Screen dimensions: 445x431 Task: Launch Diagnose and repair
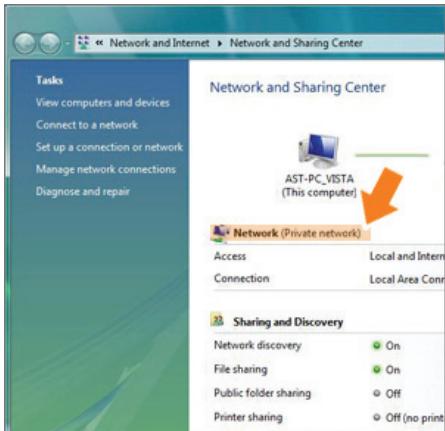[x=83, y=192]
